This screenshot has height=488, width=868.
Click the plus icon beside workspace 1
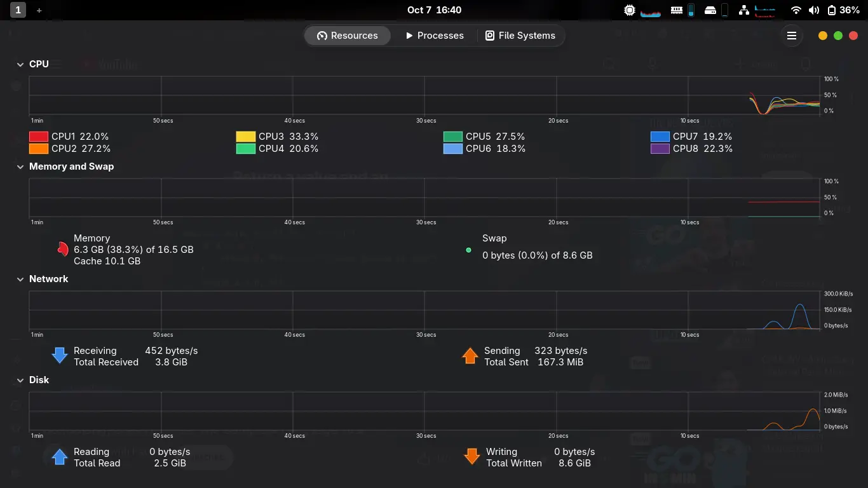coord(39,10)
